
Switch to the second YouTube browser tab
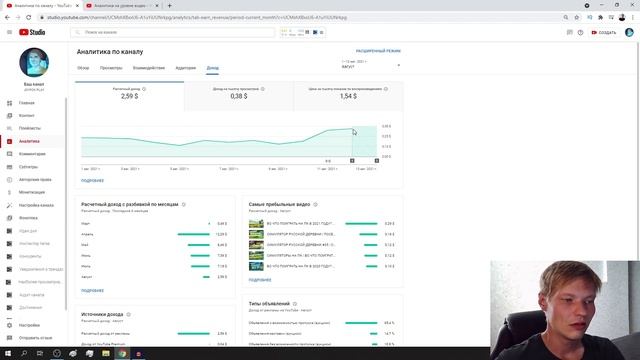click(x=122, y=6)
